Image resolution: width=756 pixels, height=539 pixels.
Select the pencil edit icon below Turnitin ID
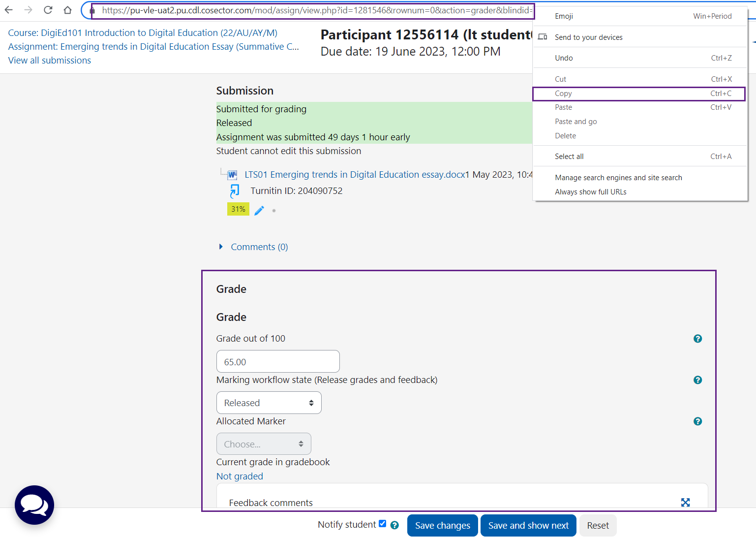(259, 210)
